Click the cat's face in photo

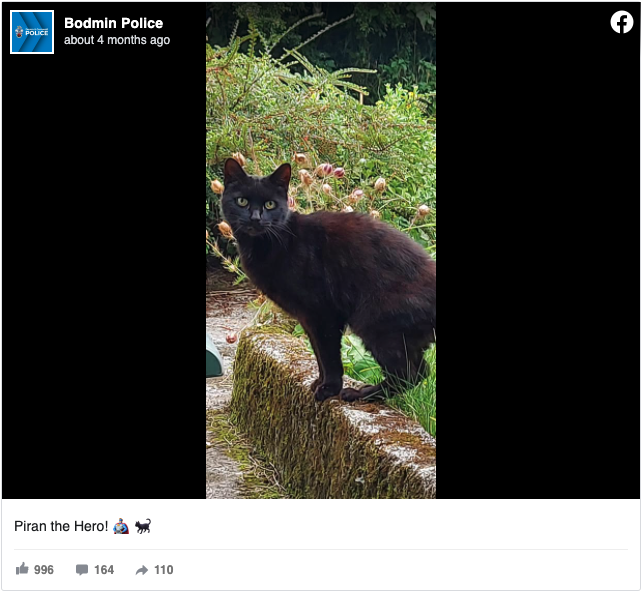255,205
